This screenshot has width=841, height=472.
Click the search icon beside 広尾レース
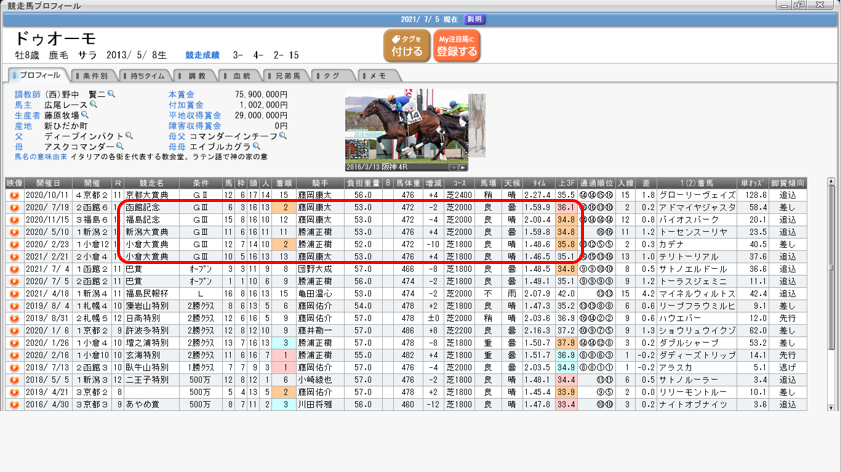click(94, 105)
